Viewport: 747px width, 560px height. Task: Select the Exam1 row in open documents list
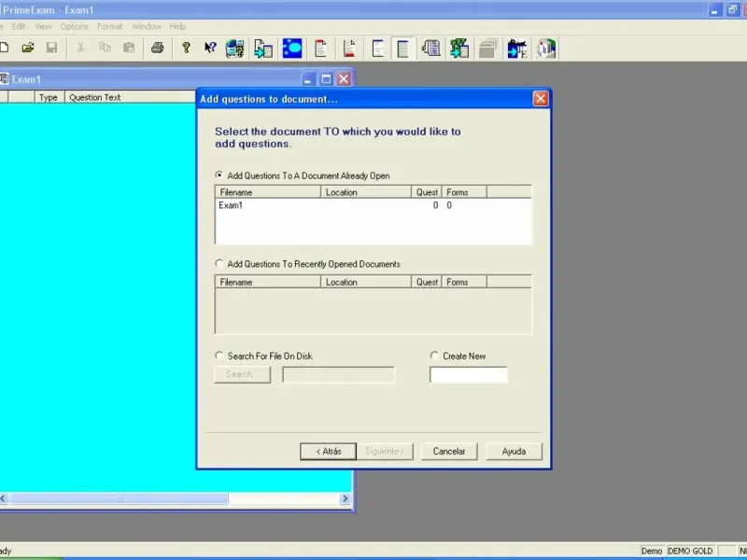click(373, 205)
